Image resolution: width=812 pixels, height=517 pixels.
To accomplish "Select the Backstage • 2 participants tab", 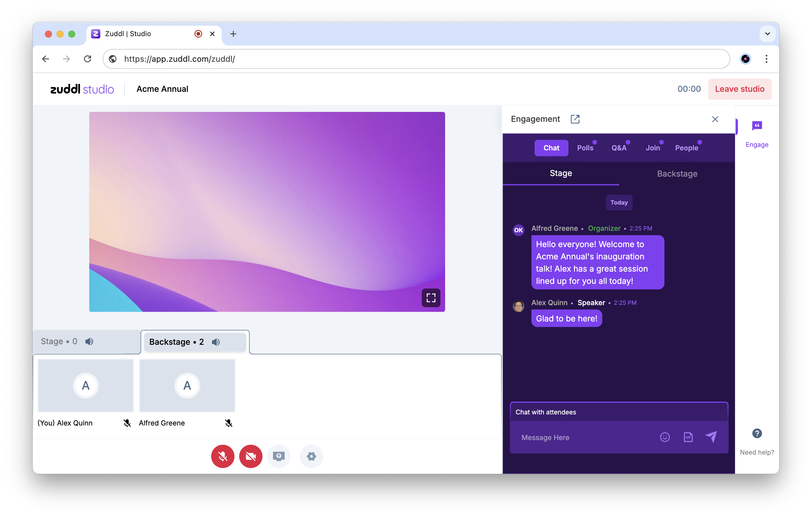I will tap(195, 342).
